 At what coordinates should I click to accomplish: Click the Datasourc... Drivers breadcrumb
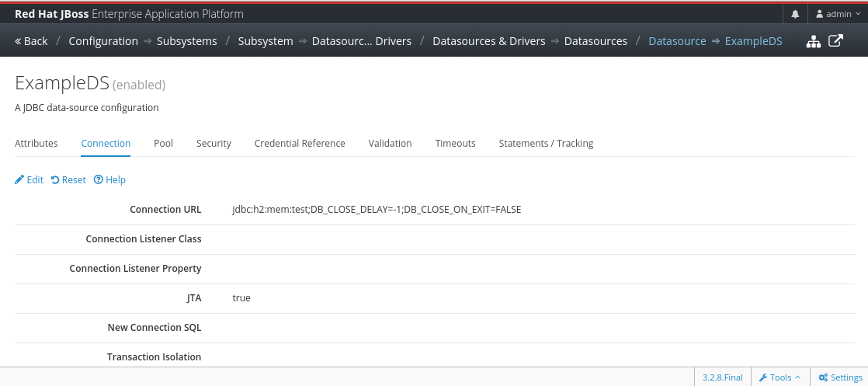pos(362,41)
